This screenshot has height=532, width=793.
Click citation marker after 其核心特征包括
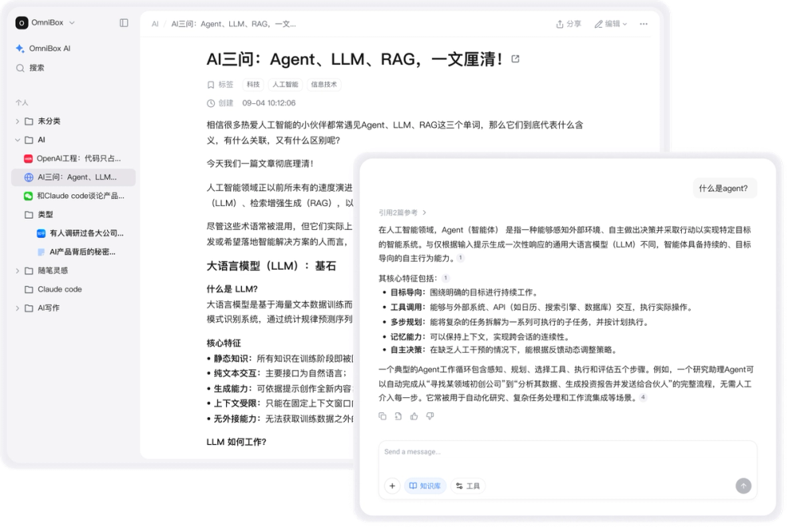click(x=446, y=278)
